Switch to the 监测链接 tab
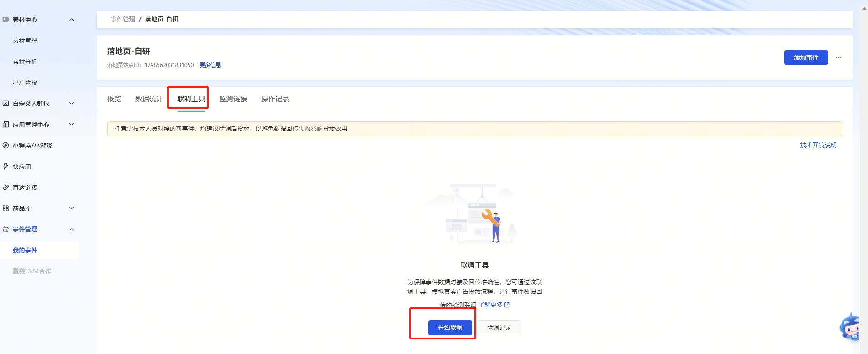Screen dimensions: 868x354 point(233,99)
